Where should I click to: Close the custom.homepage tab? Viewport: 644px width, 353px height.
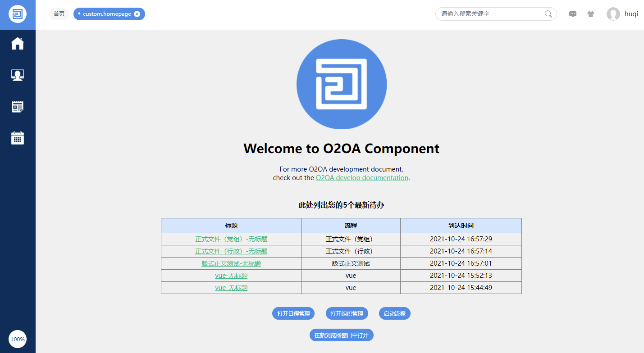point(137,14)
